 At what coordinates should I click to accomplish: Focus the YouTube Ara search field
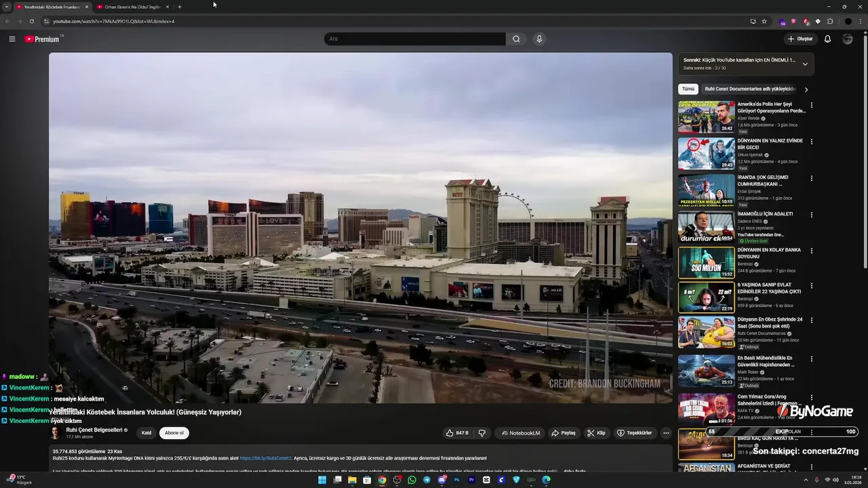414,39
